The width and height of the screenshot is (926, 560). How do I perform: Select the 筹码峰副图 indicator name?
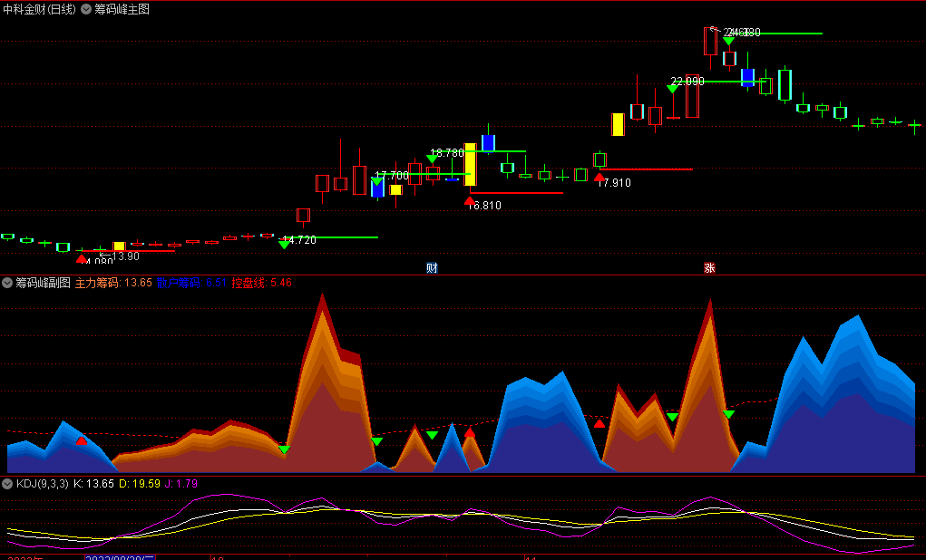(x=44, y=283)
